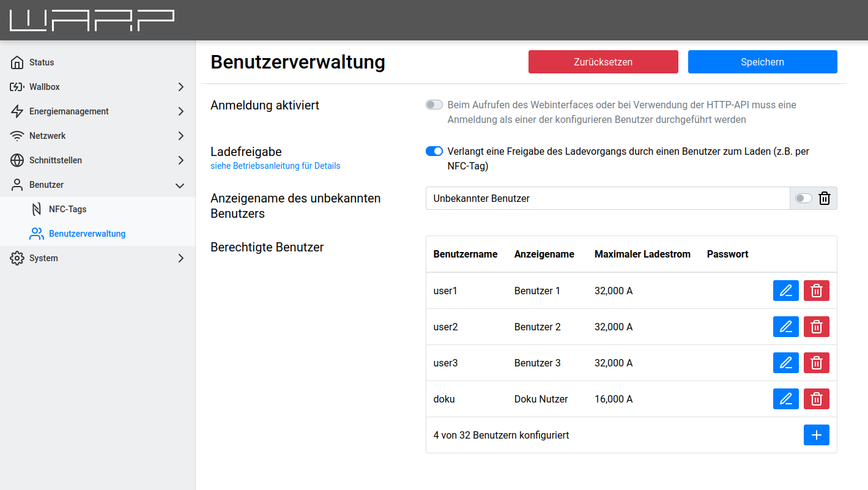Image resolution: width=868 pixels, height=490 pixels.
Task: Expand the Wallbox sidebar section
Action: [x=98, y=87]
